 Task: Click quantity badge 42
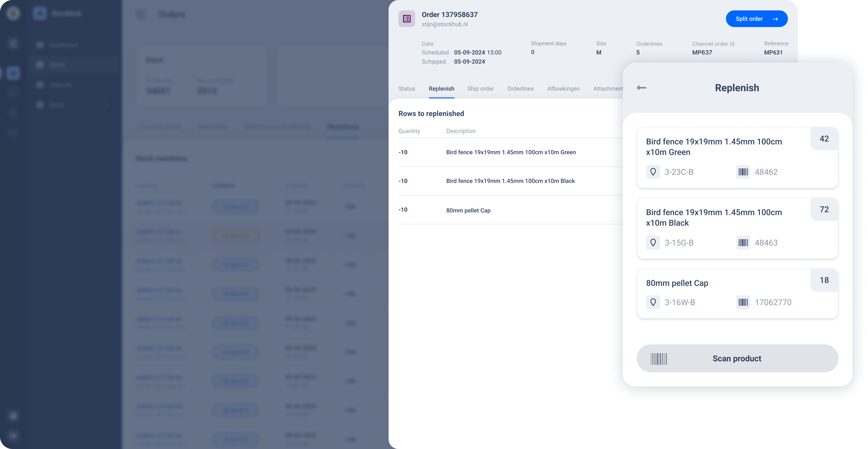(x=824, y=139)
